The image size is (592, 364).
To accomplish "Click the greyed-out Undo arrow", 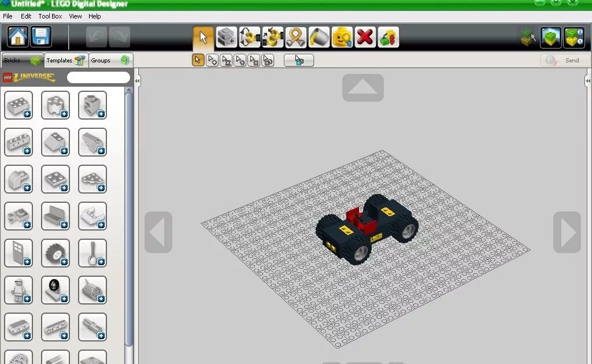I will tap(97, 37).
